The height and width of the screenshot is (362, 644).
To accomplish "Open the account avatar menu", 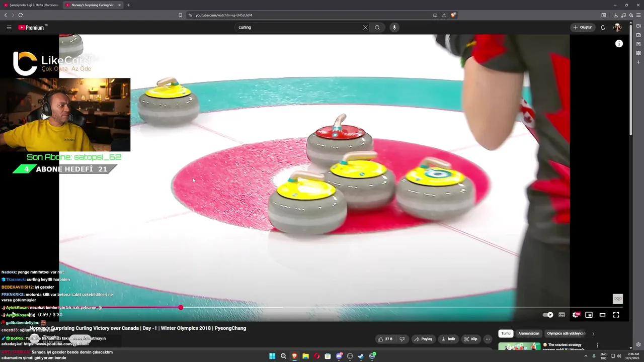I will [617, 27].
